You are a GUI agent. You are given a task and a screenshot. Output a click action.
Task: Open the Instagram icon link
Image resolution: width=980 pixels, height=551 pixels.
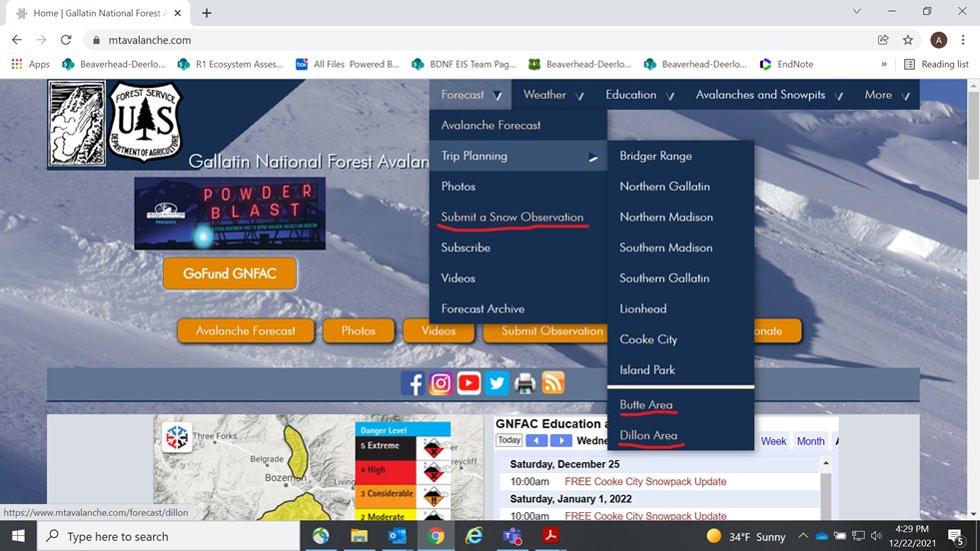click(441, 383)
